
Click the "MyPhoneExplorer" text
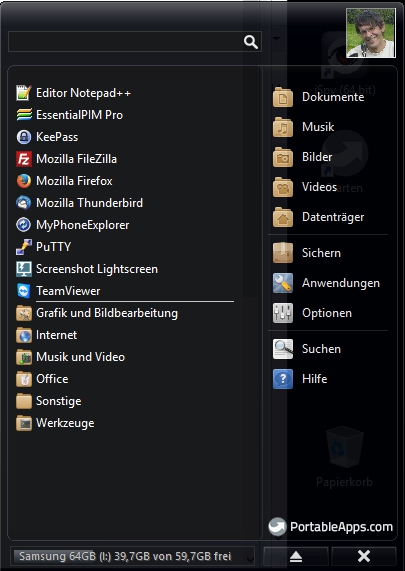point(83,225)
